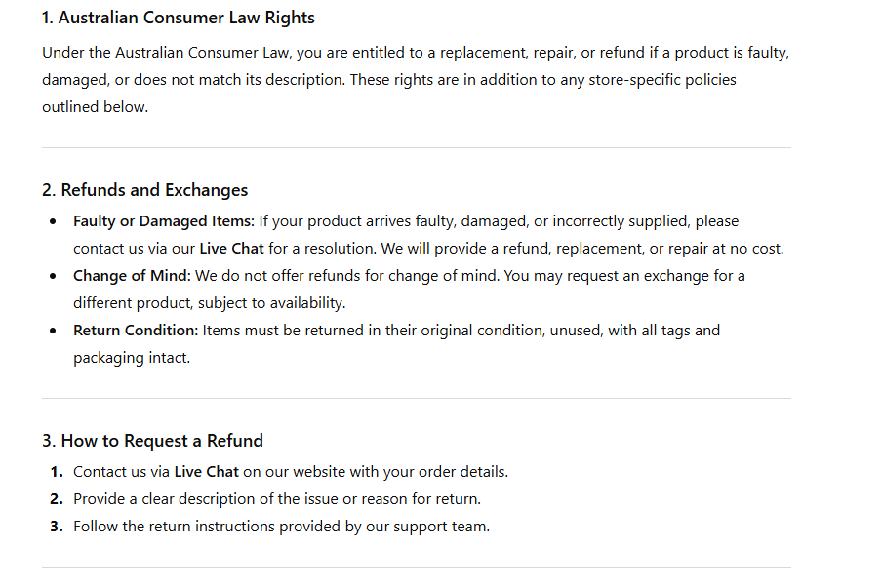Select the Change of Mind label

pos(132,276)
